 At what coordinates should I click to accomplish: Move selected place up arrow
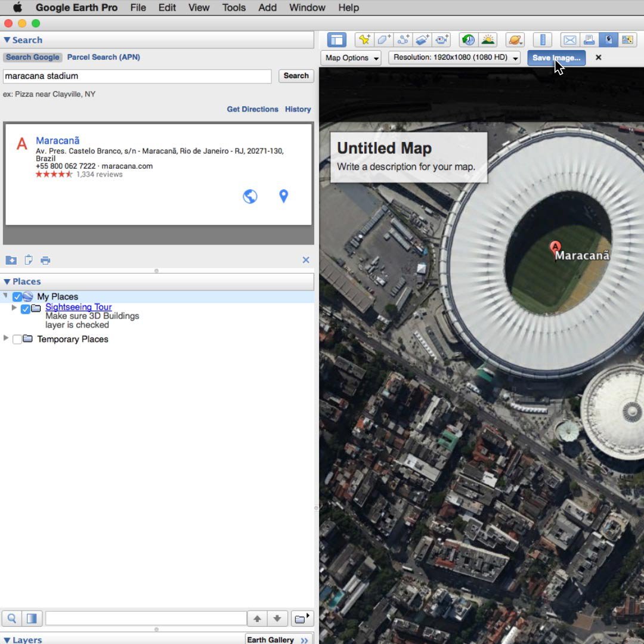coord(257,618)
